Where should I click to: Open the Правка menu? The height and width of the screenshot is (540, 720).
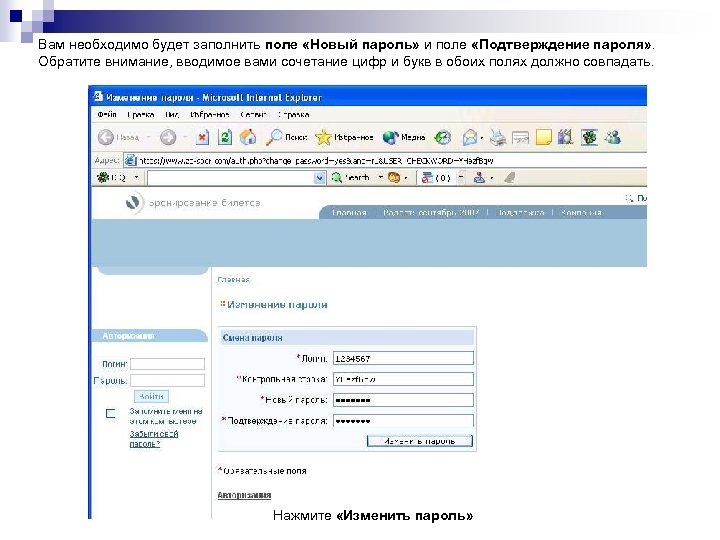[x=140, y=114]
